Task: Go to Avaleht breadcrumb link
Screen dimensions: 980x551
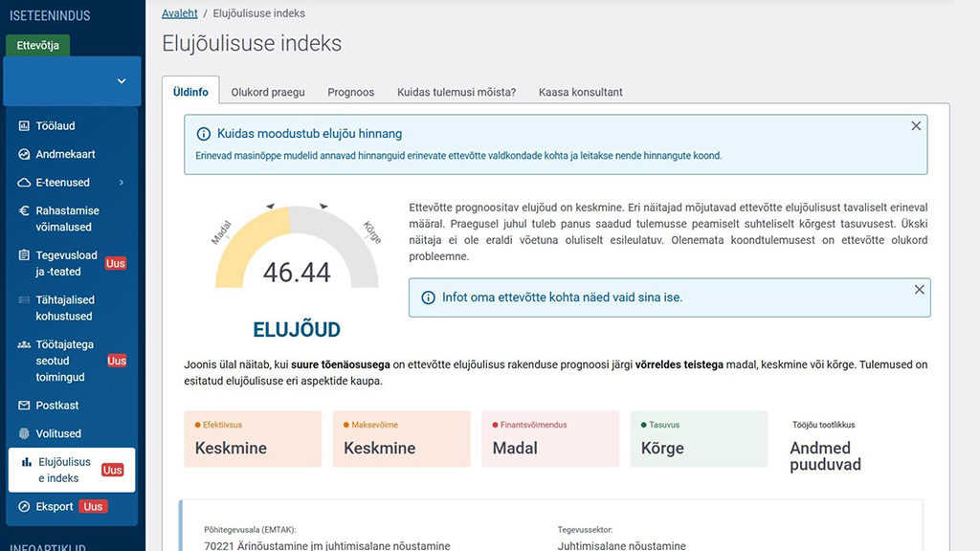Action: click(x=180, y=13)
